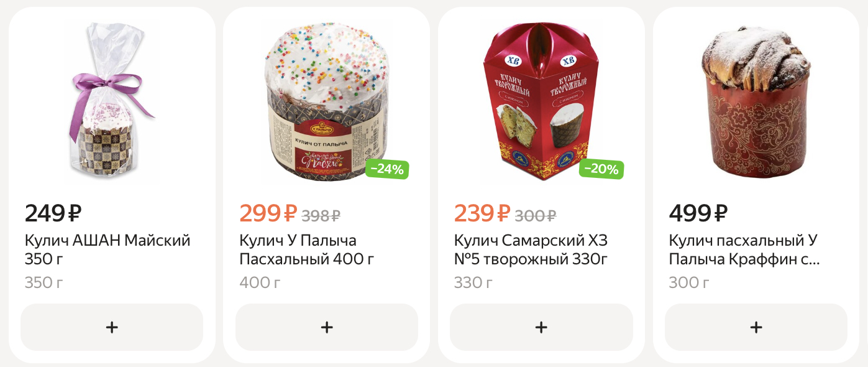Open the Краффин kulich product image
The height and width of the screenshot is (367, 868).
(756, 101)
